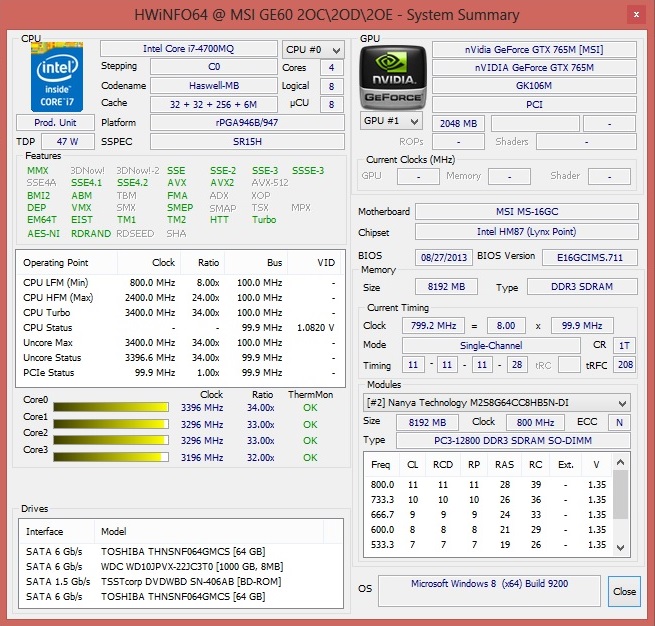Click the Prod. Unit button
The width and height of the screenshot is (655, 626).
(x=55, y=122)
